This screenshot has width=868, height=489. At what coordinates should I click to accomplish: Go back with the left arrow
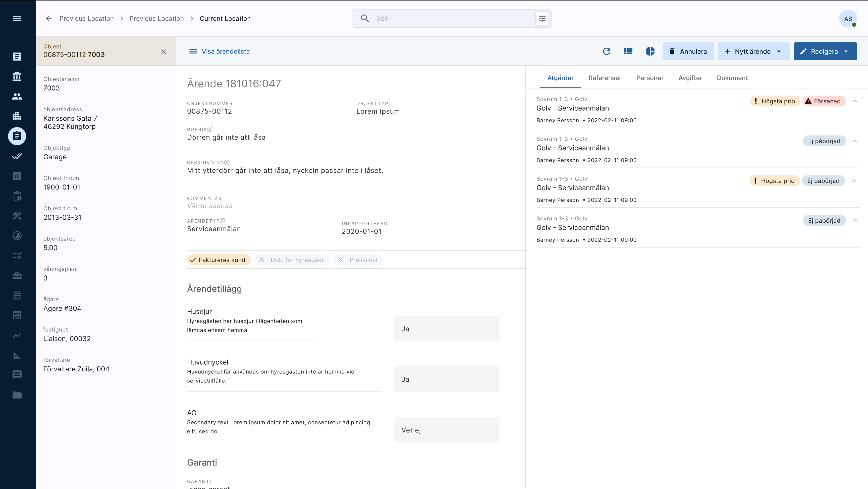[49, 19]
